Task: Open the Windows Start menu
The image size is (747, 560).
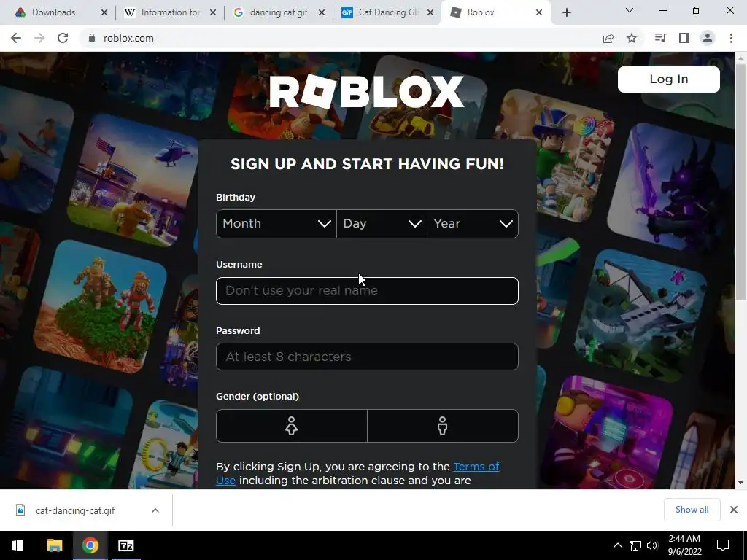Action: [x=18, y=545]
